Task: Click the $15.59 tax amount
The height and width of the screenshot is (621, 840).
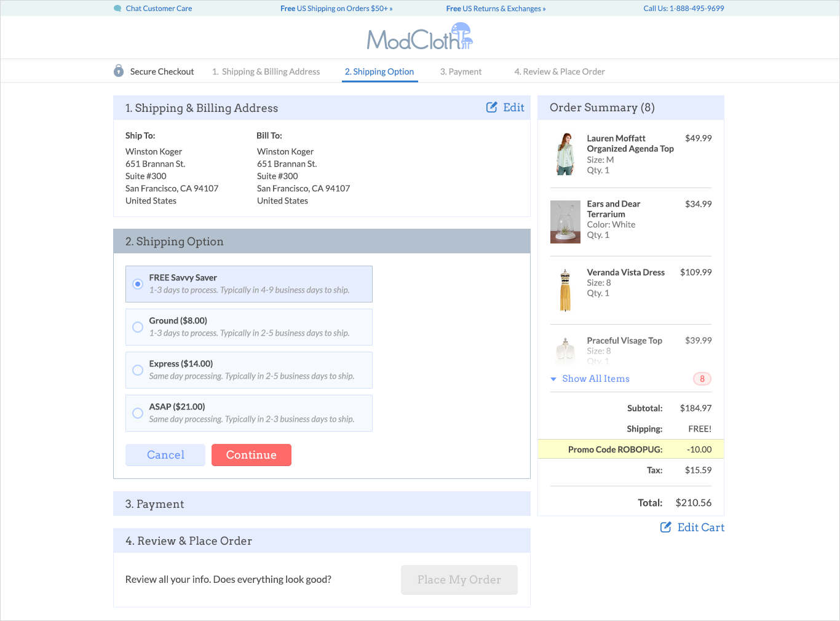Action: point(699,470)
